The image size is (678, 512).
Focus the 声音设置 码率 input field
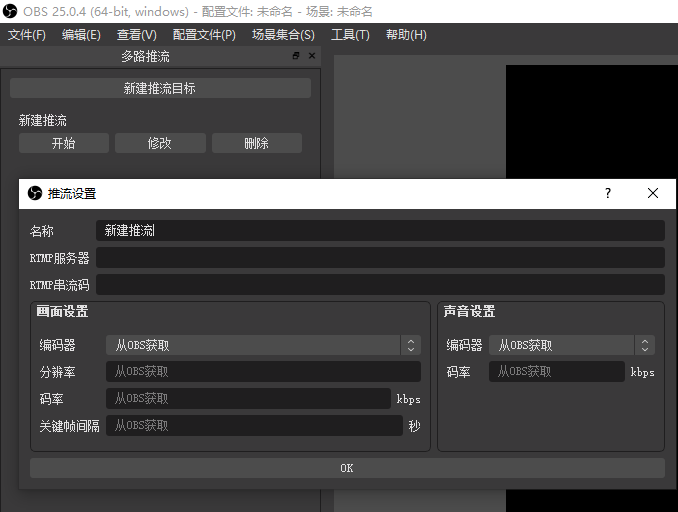557,371
